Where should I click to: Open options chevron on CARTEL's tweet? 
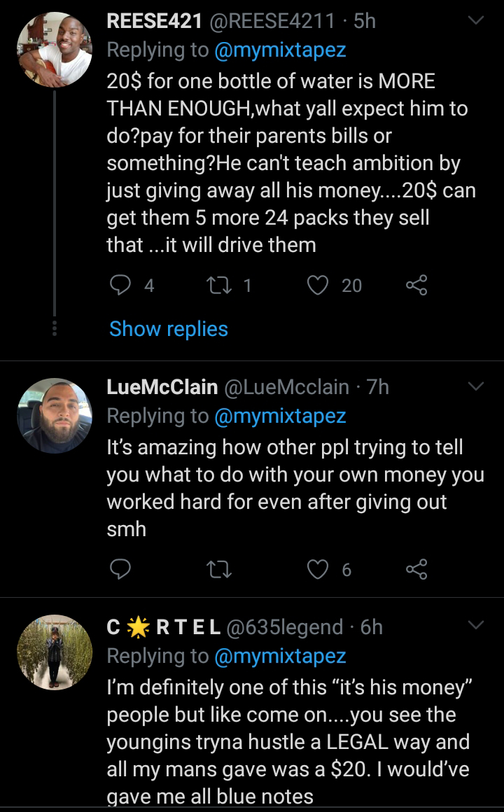pos(475,624)
